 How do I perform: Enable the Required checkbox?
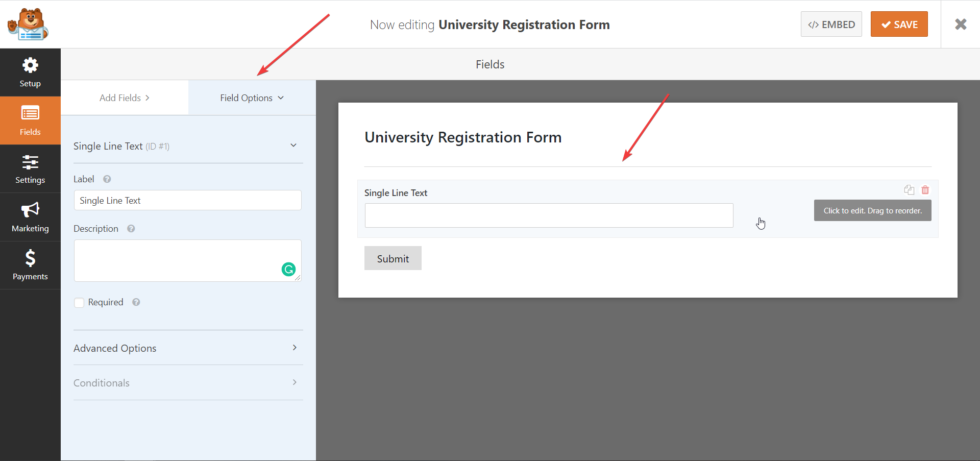click(79, 302)
